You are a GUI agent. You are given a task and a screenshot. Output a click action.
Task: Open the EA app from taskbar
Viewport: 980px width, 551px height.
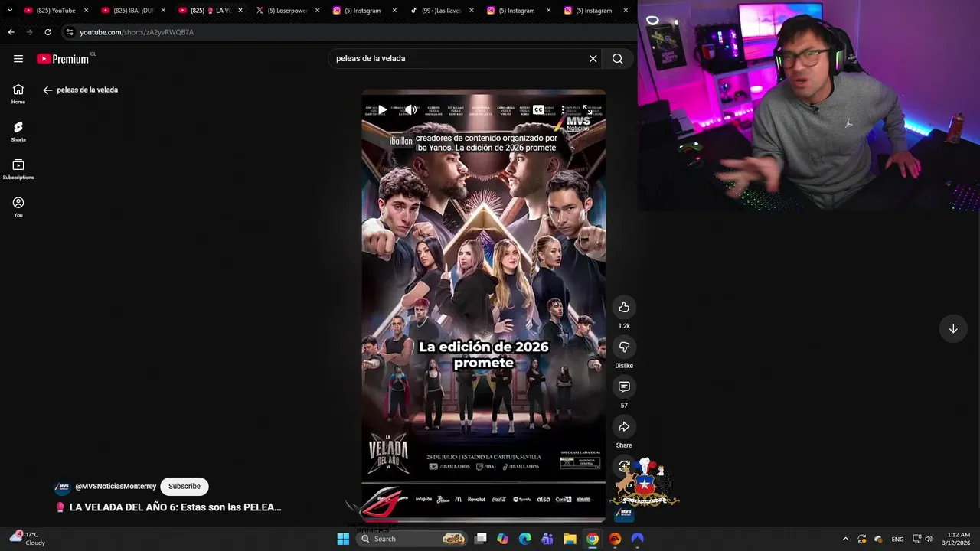coord(615,539)
